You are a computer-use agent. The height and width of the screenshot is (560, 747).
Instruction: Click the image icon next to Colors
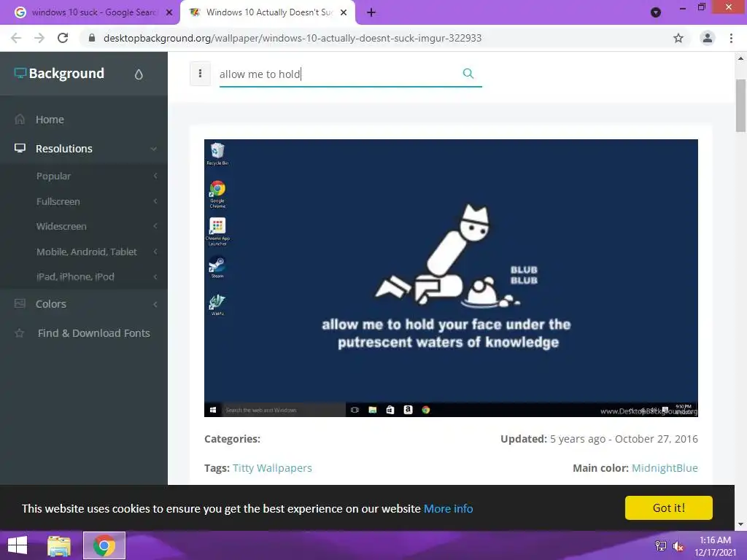(x=20, y=303)
